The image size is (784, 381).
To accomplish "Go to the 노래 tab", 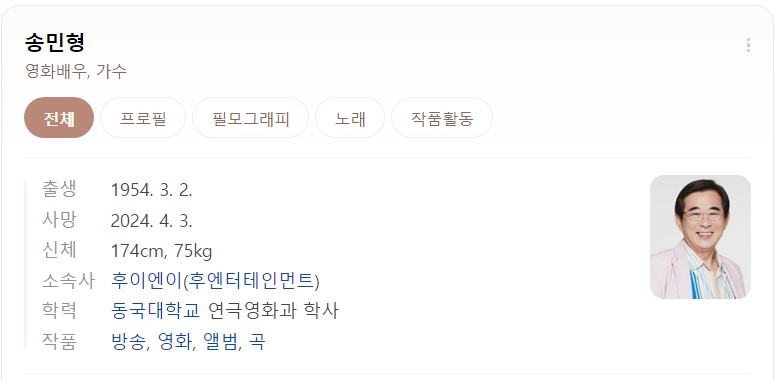I will click(350, 118).
